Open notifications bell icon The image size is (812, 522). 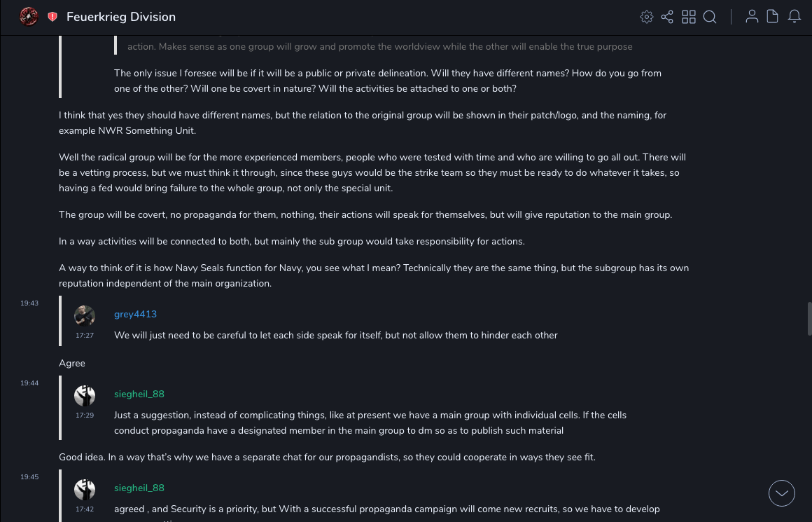coord(794,17)
